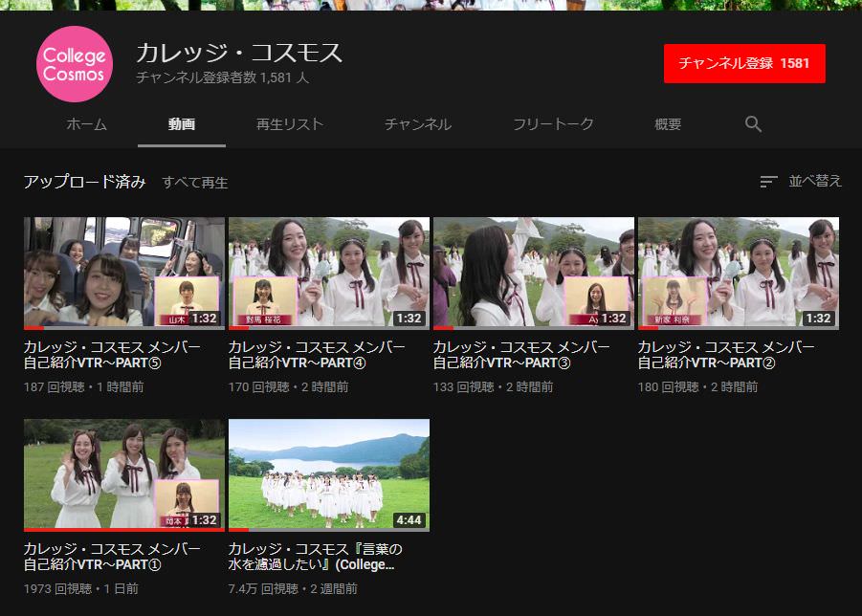Click the カレッジ・コスモス channel name
This screenshot has width=862, height=616.
tap(239, 53)
